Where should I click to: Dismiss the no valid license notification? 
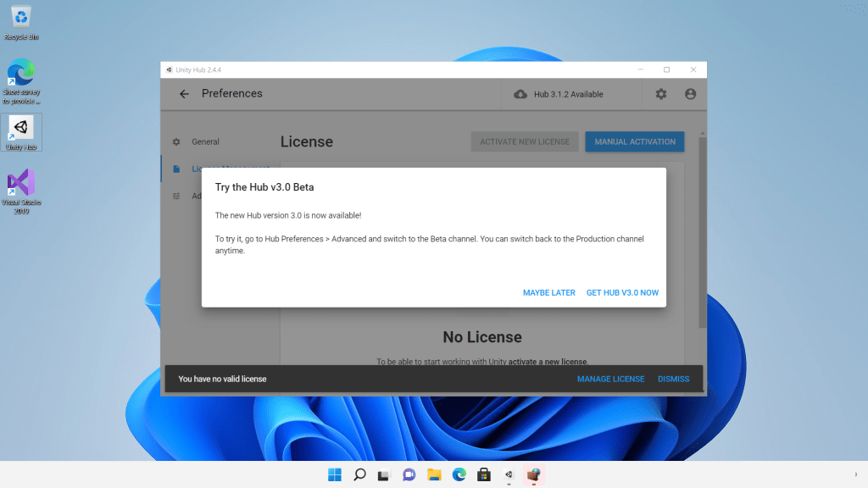[673, 379]
